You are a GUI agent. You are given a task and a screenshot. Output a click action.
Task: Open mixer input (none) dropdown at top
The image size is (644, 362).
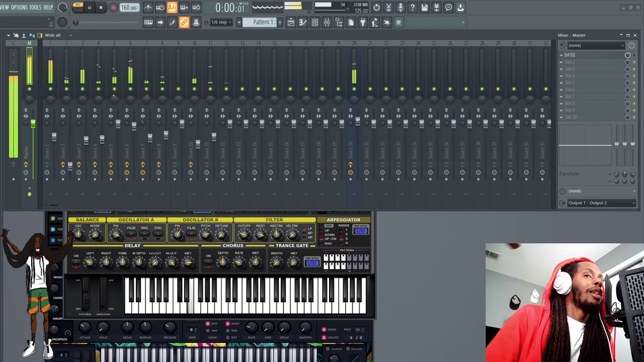tap(596, 45)
